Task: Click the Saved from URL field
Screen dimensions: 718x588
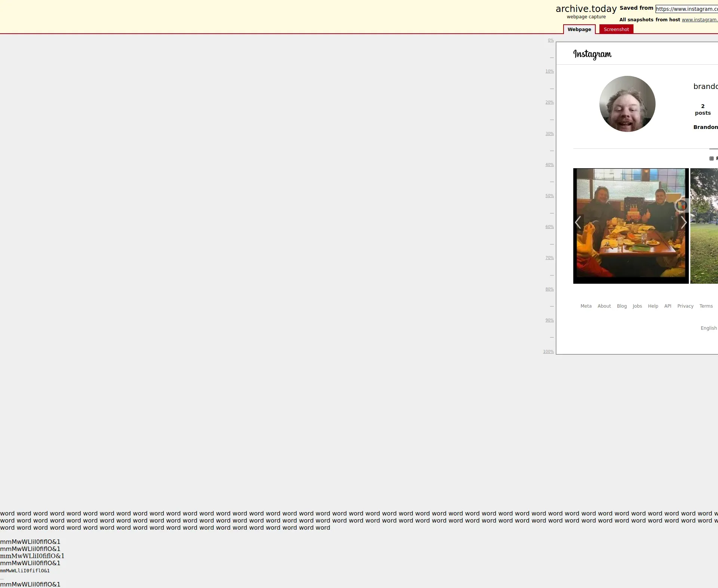Action: [687, 9]
